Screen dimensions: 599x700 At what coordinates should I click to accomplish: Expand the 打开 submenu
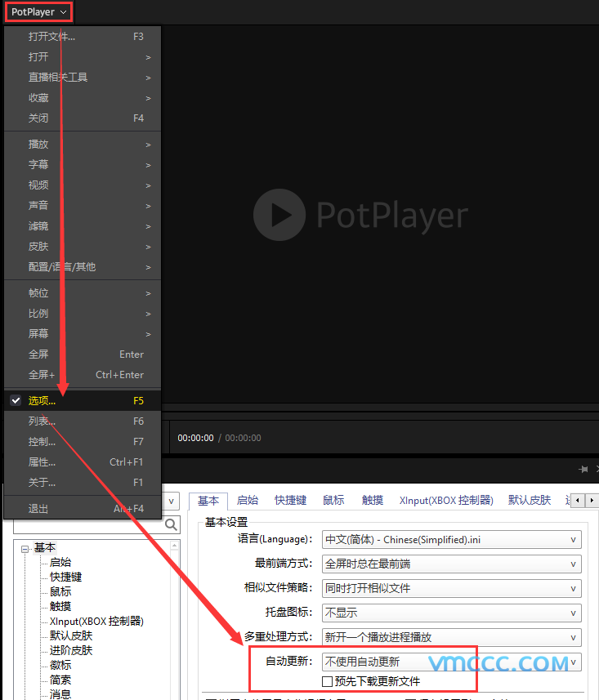pos(83,56)
